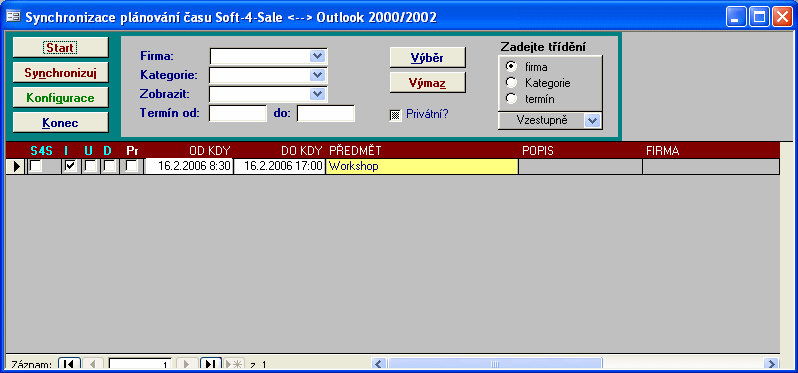The height and width of the screenshot is (373, 798).
Task: Click the Start button
Action: point(61,47)
